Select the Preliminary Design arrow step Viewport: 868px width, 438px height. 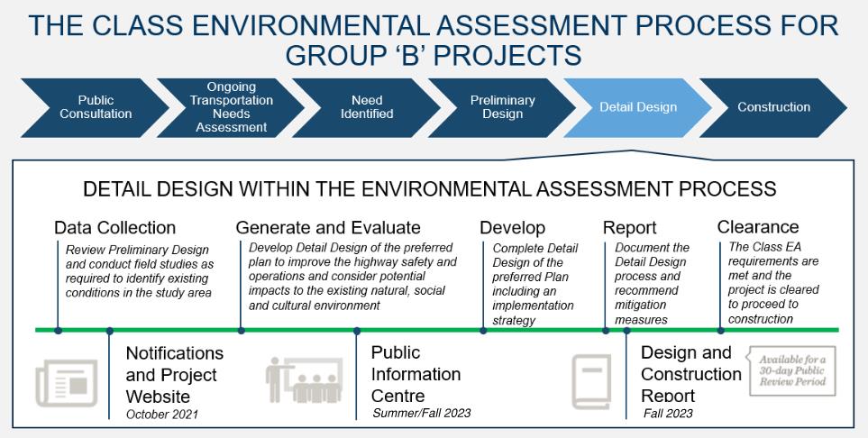point(502,107)
